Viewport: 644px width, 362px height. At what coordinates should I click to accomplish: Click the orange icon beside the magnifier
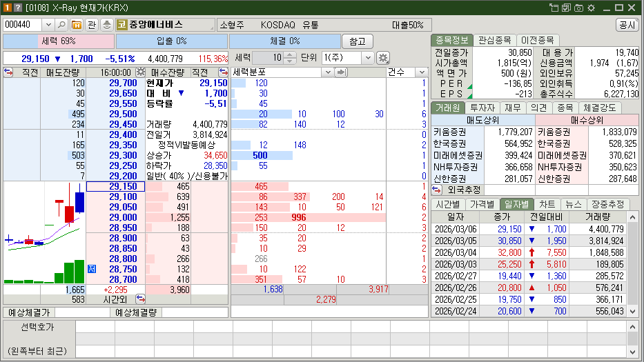pos(76,24)
